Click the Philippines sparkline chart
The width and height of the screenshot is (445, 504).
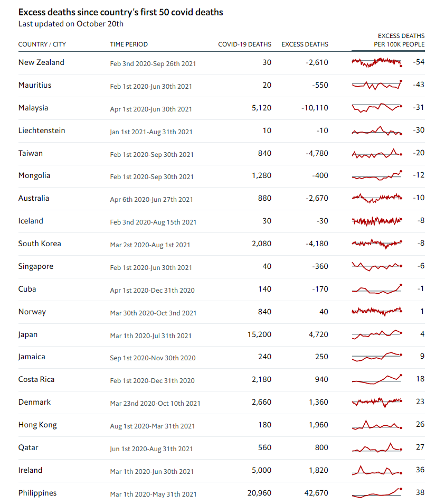click(376, 493)
